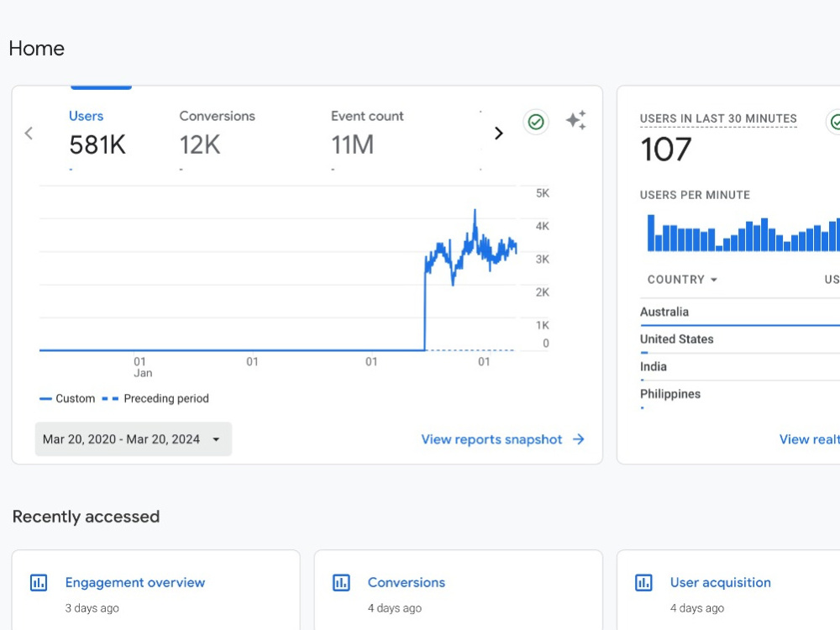Click the Home page heading
The image size is (840, 630).
click(36, 48)
